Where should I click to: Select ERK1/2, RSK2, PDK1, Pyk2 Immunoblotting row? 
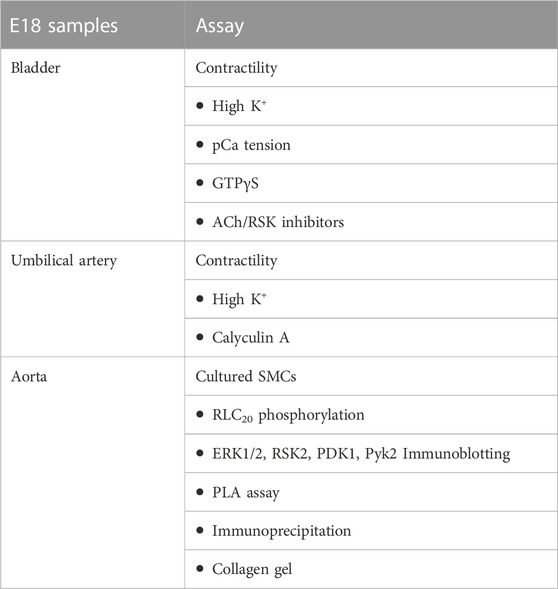pyautogui.click(x=371, y=453)
